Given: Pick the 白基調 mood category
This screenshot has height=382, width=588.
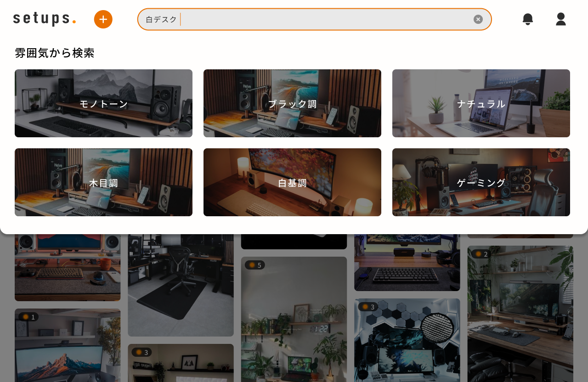Looking at the screenshot, I should [x=292, y=182].
